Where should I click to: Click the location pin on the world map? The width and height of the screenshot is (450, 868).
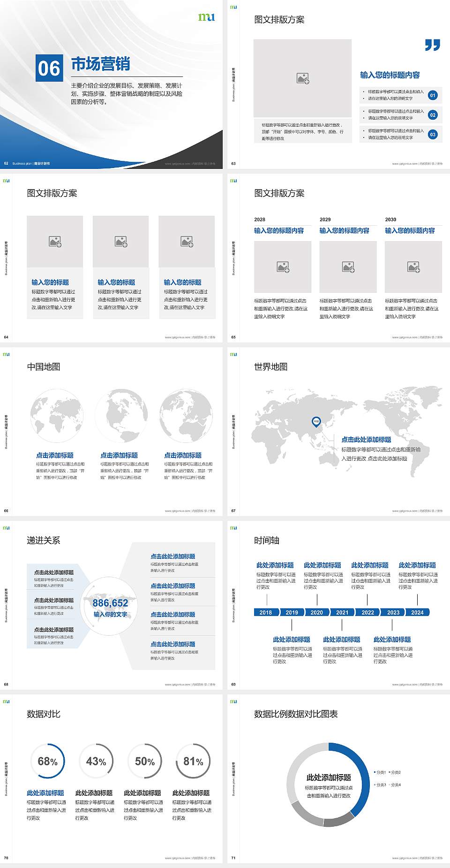316,422
